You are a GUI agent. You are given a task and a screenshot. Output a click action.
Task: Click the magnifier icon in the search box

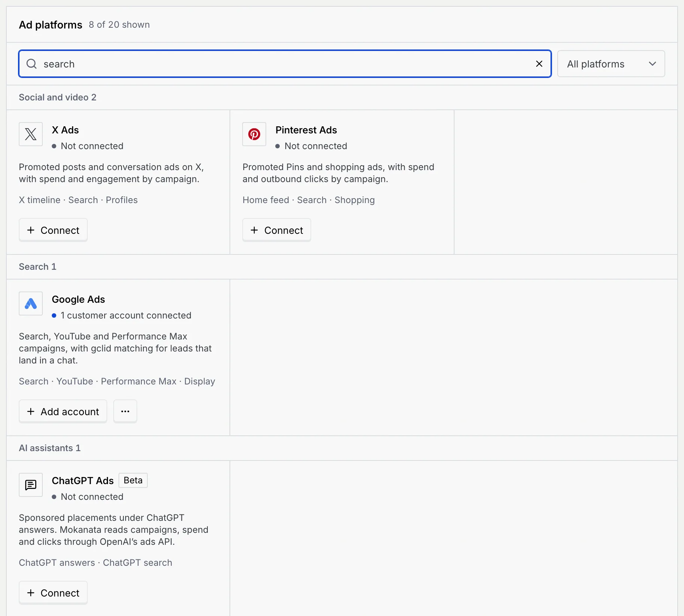pos(31,64)
